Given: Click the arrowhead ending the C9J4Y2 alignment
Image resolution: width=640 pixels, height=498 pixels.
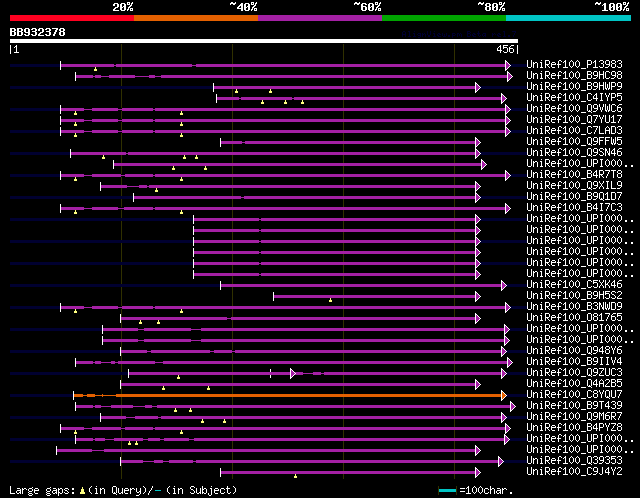Looking at the screenshot, I should coord(478,473).
